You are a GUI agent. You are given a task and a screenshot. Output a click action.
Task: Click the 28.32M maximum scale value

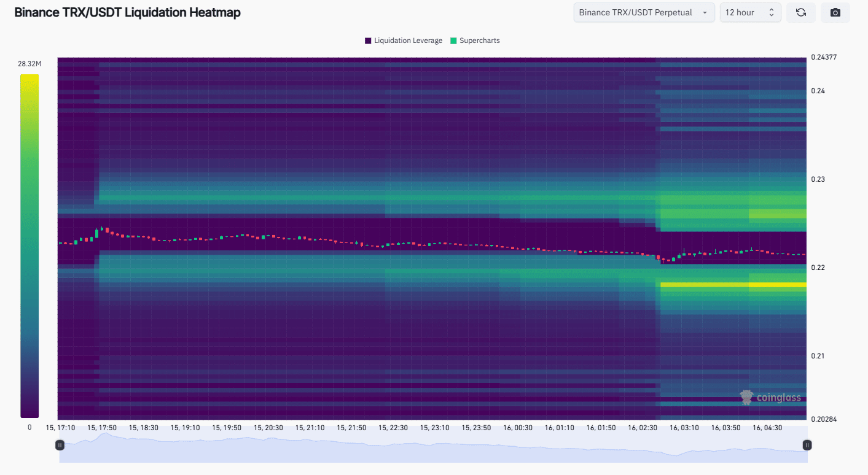29,64
